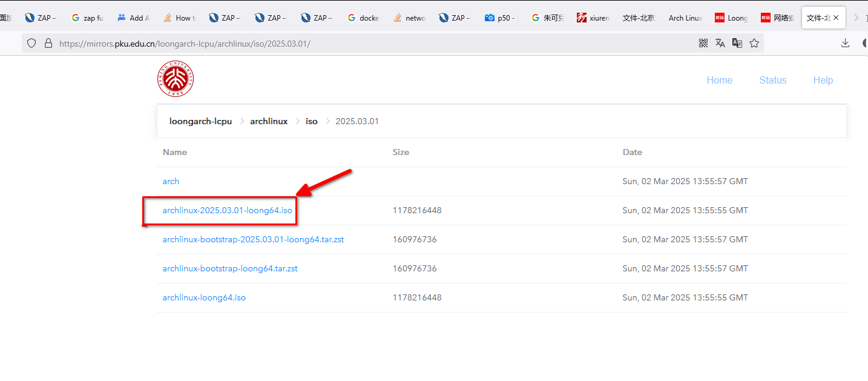Open the browser downloads panel

(846, 43)
